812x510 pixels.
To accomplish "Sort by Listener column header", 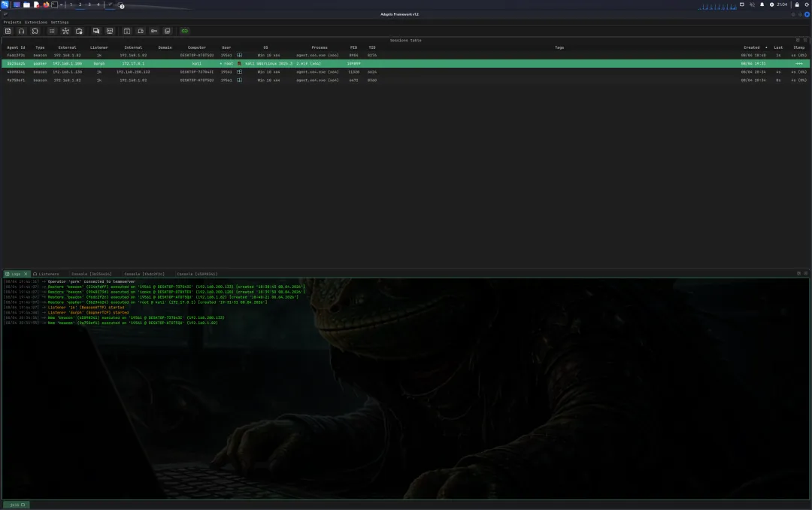I will (x=99, y=47).
